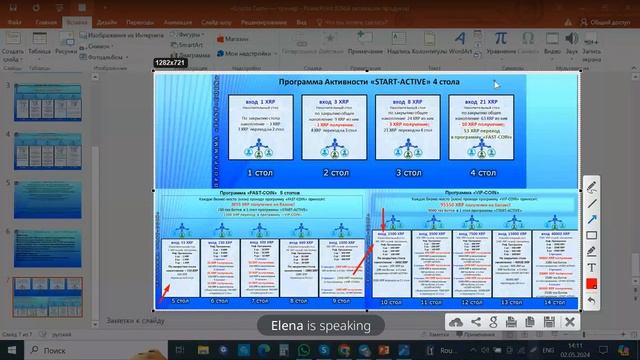The image size is (640, 360).
Task: Open the Windows Start menu
Action: (12, 350)
